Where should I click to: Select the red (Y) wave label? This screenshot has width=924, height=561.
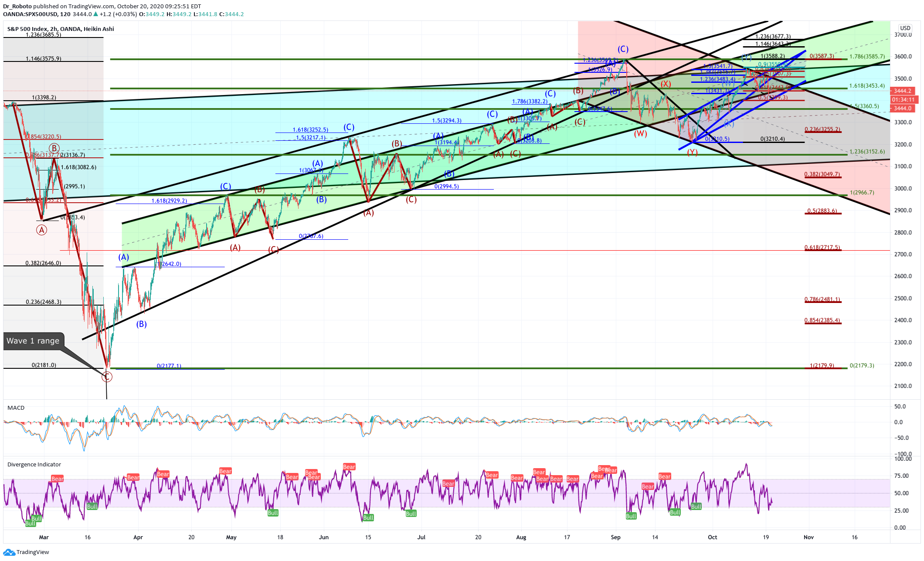coord(692,153)
